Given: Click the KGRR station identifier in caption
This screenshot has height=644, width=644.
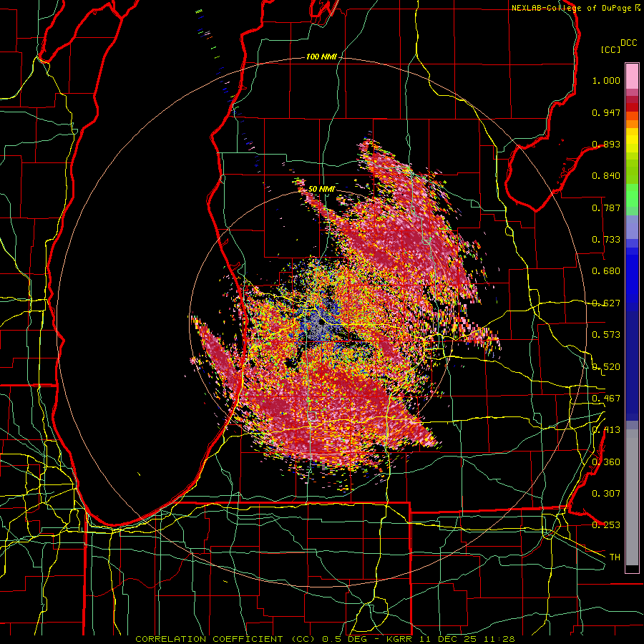Looking at the screenshot, I should 399,639.
